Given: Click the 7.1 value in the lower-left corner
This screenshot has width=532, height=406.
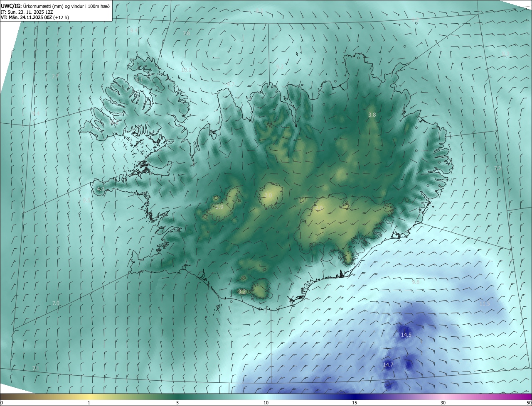Looking at the screenshot, I should pyautogui.click(x=36, y=368).
